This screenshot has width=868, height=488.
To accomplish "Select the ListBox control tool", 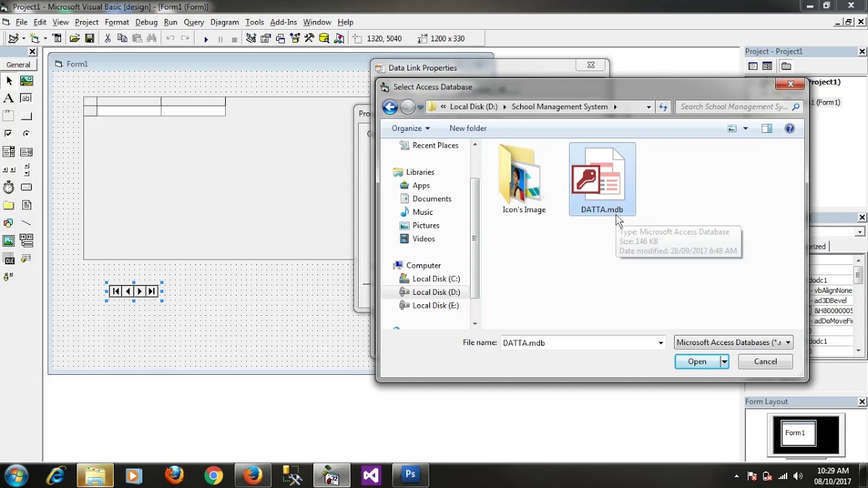I will point(26,152).
